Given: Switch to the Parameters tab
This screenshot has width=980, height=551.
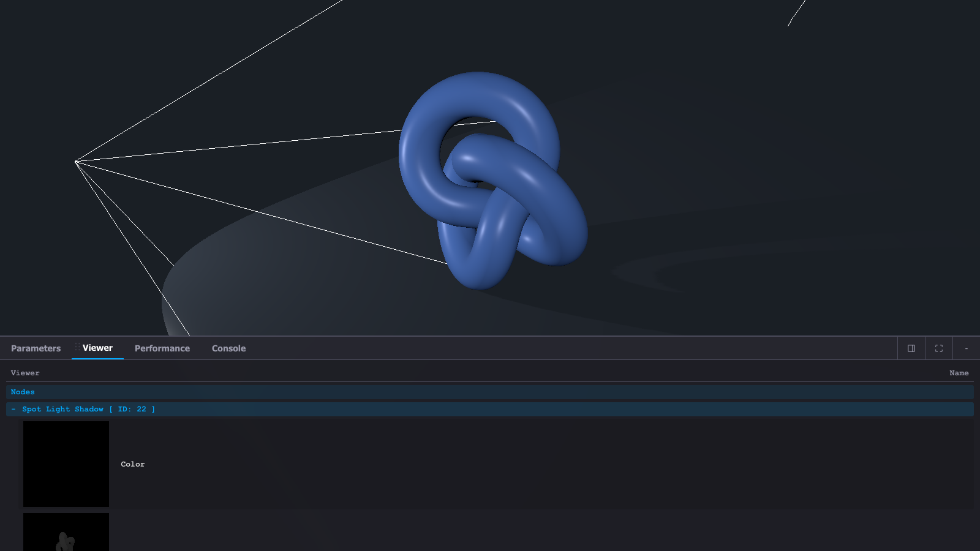Looking at the screenshot, I should (x=36, y=348).
